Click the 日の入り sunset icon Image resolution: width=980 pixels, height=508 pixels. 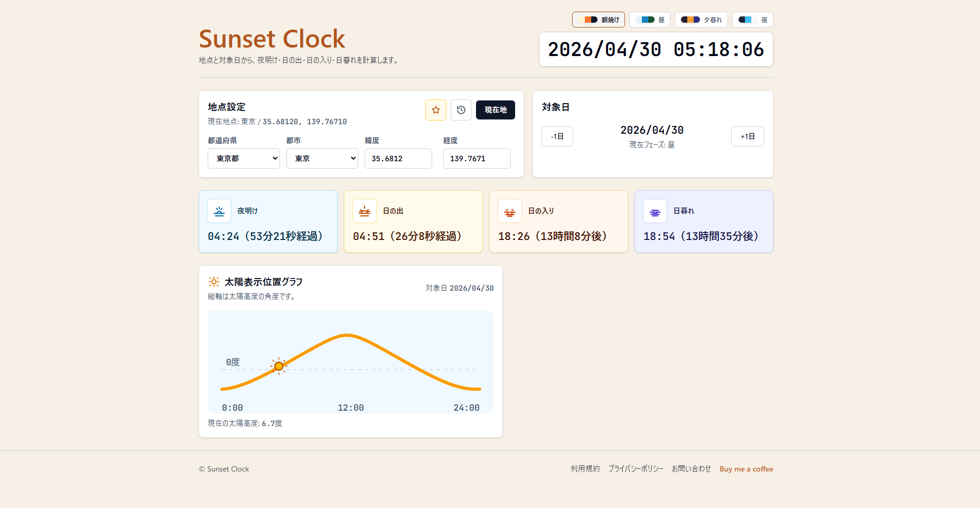[509, 210]
